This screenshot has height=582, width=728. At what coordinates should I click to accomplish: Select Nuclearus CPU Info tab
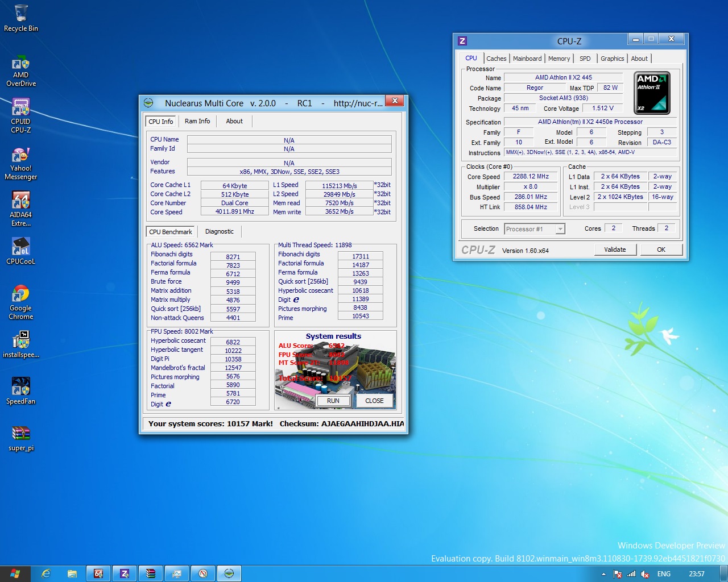point(161,122)
